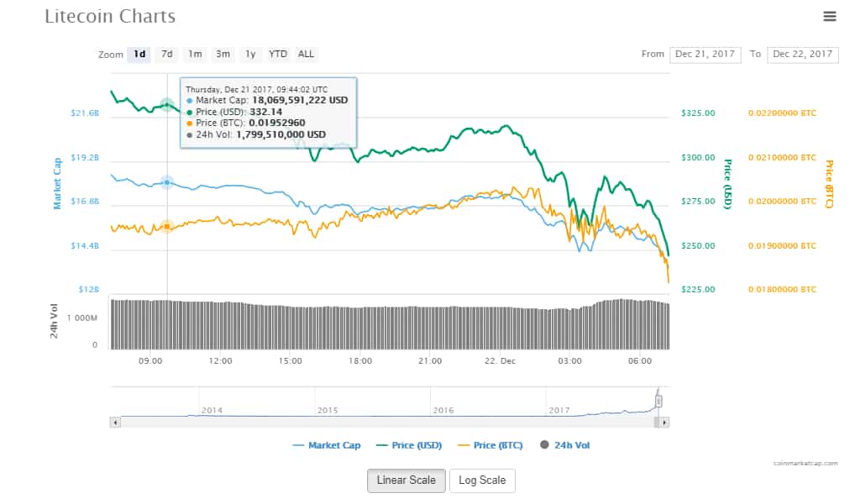This screenshot has width=855, height=504.
Task: Grab the navigator range handle
Action: click(x=658, y=402)
